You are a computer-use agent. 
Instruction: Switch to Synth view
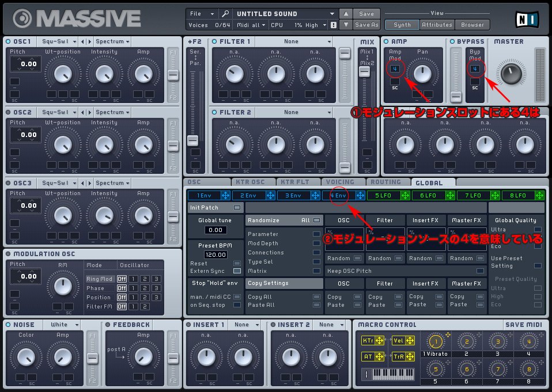402,25
